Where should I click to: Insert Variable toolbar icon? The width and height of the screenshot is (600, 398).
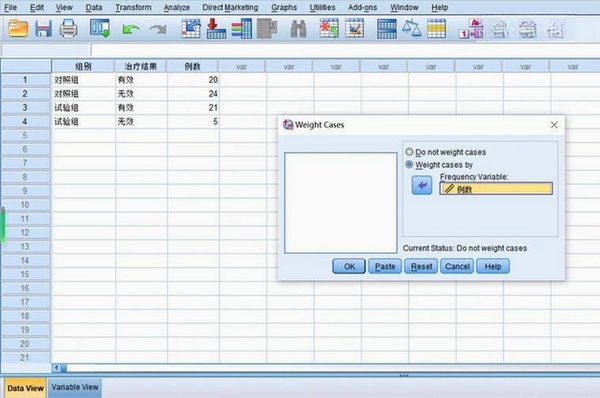click(354, 29)
